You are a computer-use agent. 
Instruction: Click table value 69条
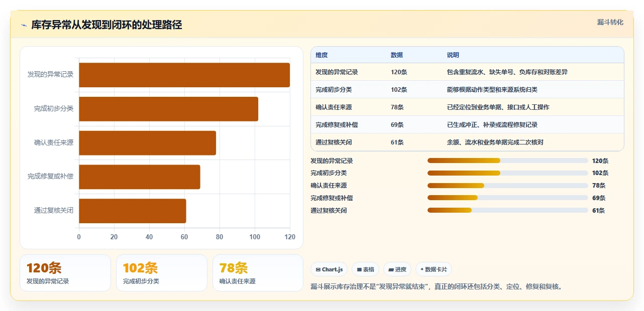pyautogui.click(x=397, y=125)
